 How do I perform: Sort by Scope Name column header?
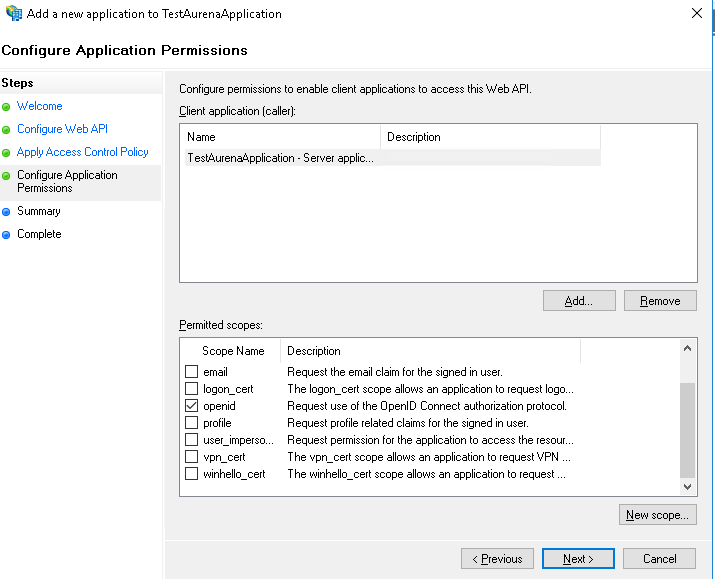(233, 351)
